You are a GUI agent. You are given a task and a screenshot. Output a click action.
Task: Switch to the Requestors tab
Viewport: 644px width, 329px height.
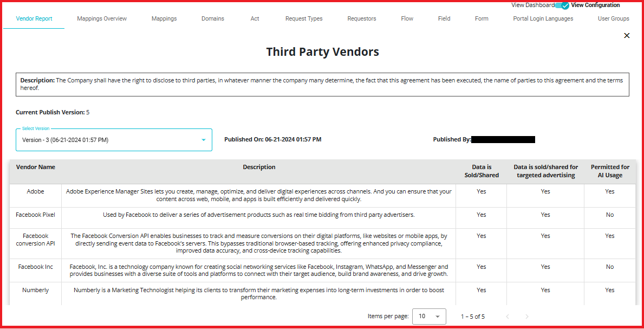point(361,18)
